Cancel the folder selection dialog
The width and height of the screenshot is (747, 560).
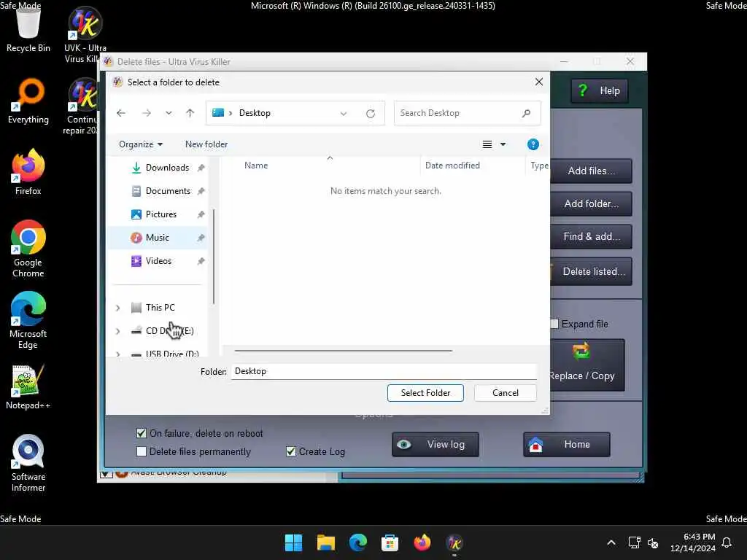click(506, 393)
